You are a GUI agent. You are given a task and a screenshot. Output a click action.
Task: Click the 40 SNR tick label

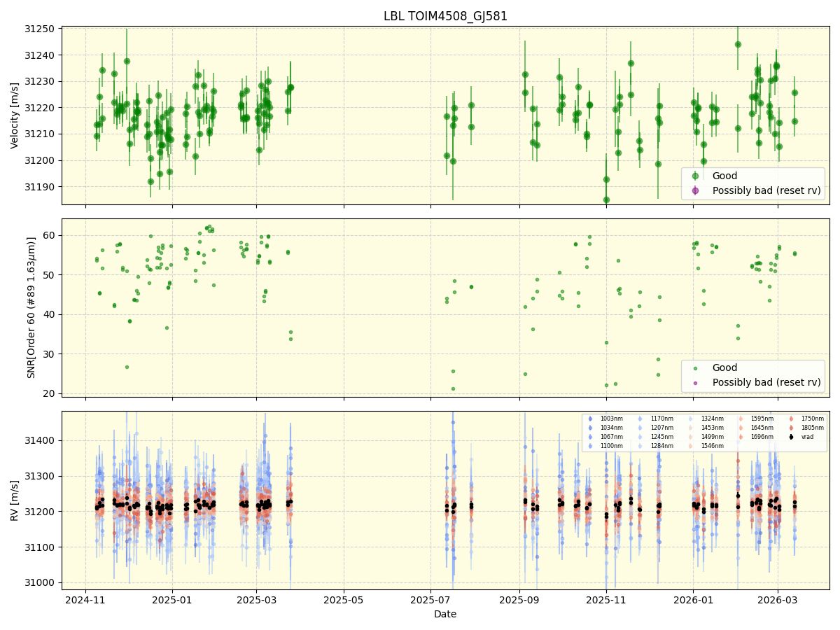click(x=50, y=314)
